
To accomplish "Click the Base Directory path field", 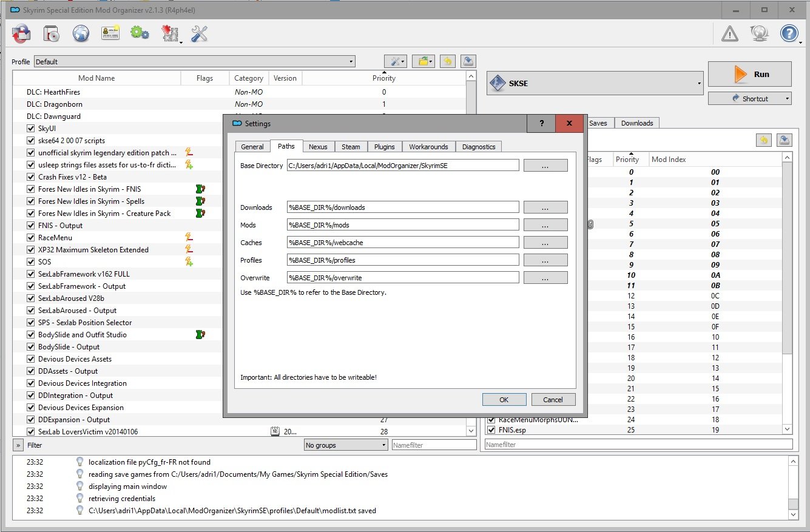I will [x=403, y=166].
